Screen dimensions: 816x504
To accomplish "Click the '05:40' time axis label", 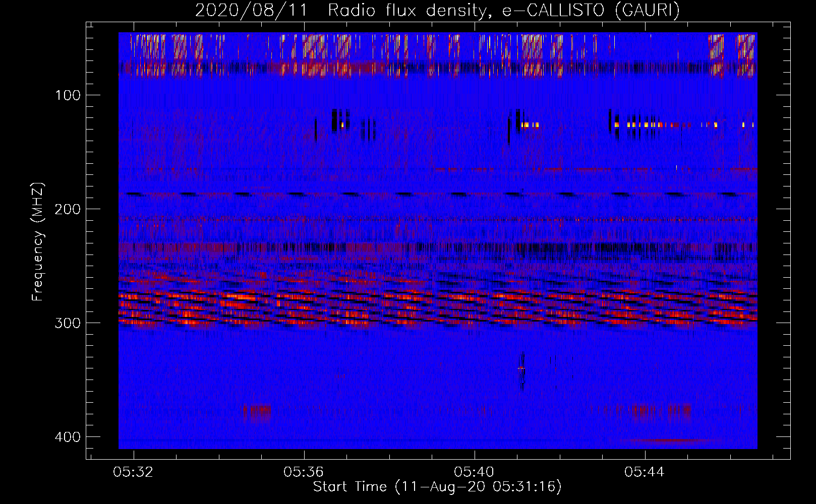I will click(474, 472).
